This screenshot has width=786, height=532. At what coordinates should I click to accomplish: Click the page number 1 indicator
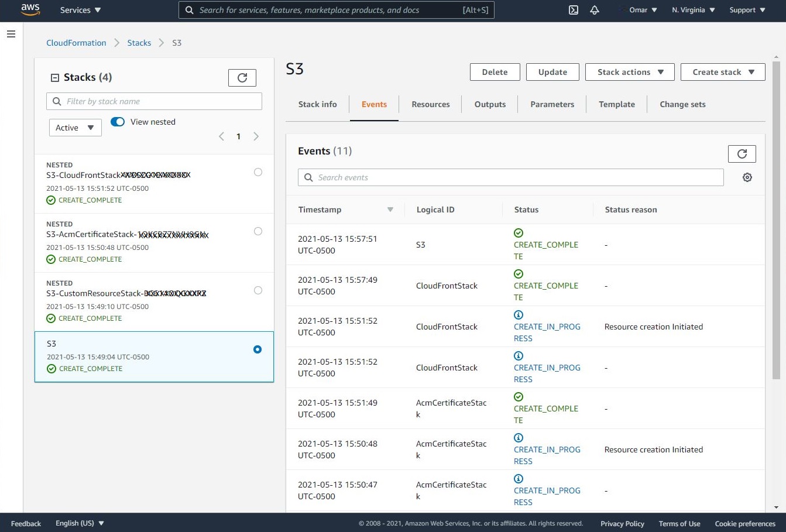click(x=238, y=136)
